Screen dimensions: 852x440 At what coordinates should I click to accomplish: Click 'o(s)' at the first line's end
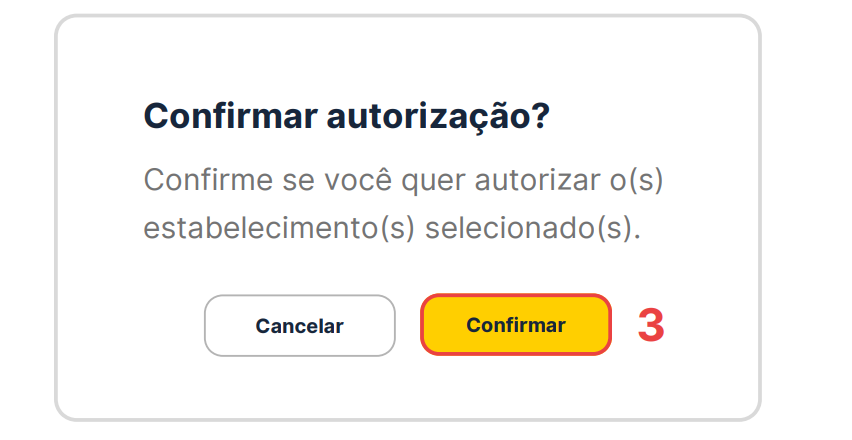[x=640, y=180]
